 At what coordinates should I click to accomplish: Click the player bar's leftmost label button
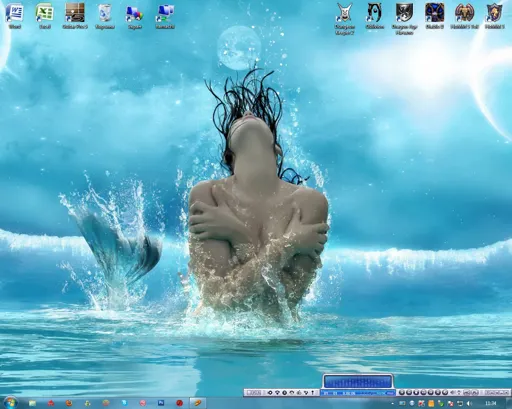point(253,393)
